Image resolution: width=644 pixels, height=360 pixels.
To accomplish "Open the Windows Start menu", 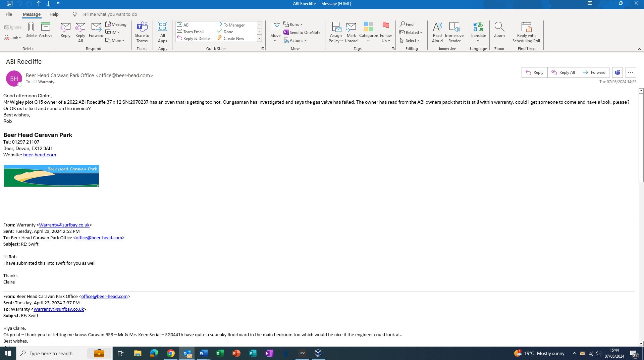I will pos(8,353).
